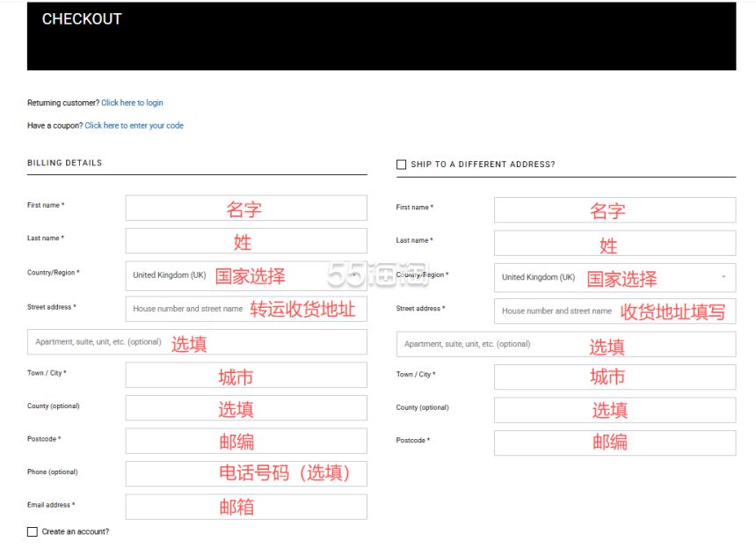The width and height of the screenshot is (756, 549).
Task: Open 'Click here to enter your code' link
Action: (x=134, y=126)
